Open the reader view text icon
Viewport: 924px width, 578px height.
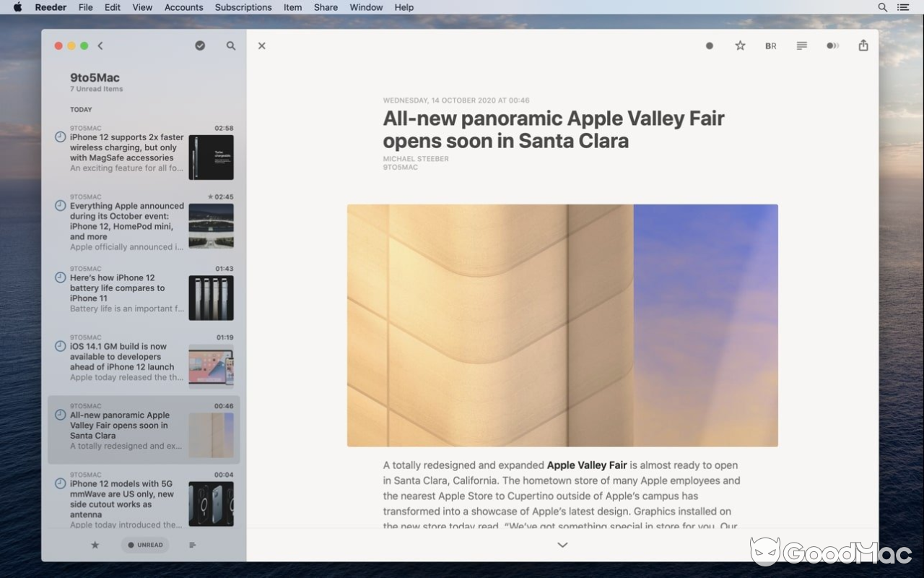pyautogui.click(x=801, y=46)
